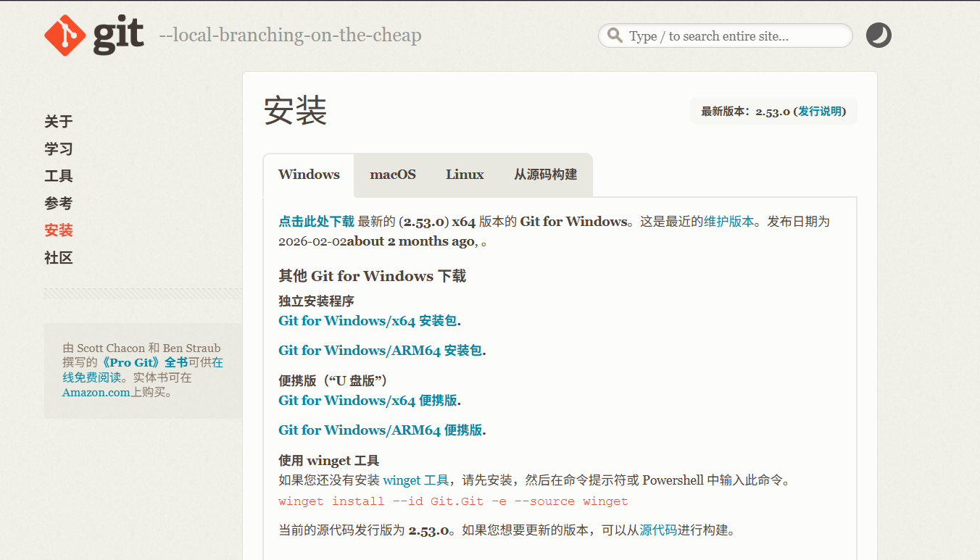
Task: Open the winget 工具 link
Action: coord(416,480)
